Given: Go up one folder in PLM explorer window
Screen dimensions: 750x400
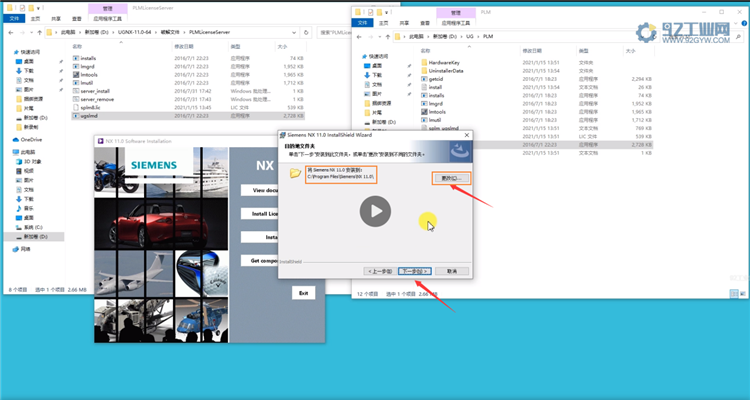Looking at the screenshot, I should pos(387,36).
